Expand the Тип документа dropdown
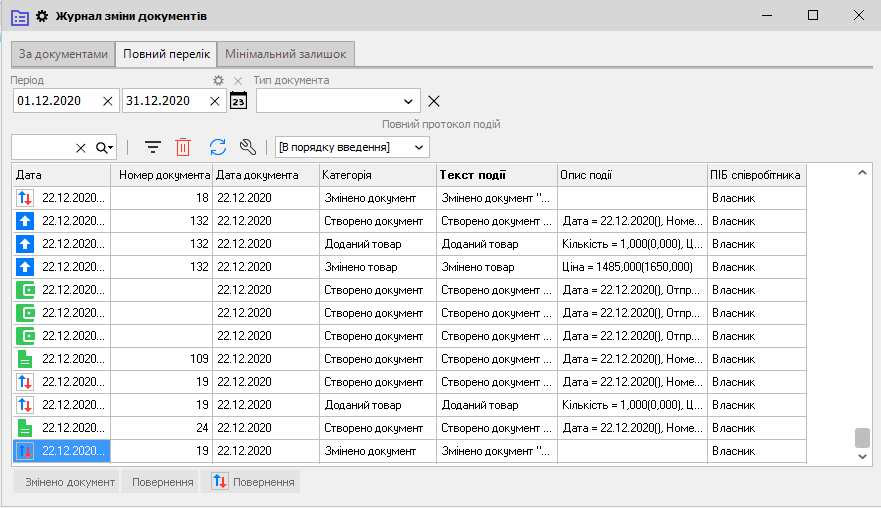 coord(408,100)
